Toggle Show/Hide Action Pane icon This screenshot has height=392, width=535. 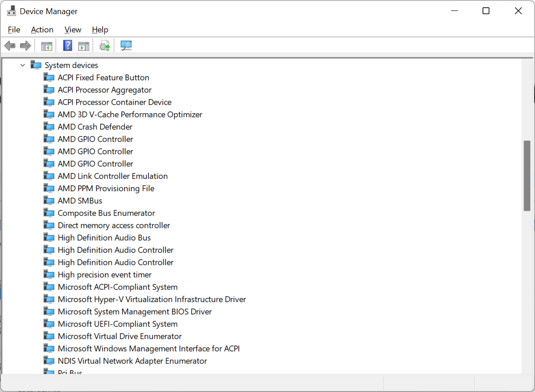pos(83,46)
